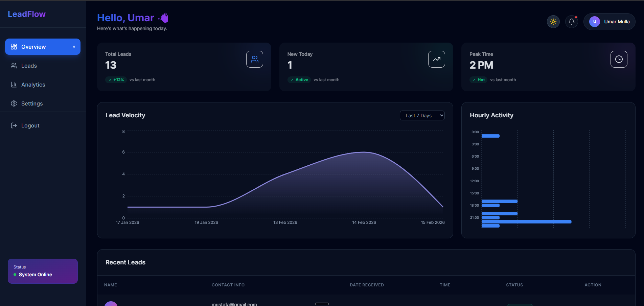Click the CONTACT INFO column header

point(228,285)
